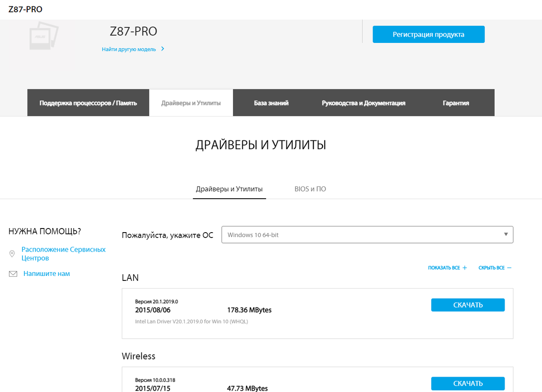
Task: Click the LAN category heading
Action: [x=130, y=278]
